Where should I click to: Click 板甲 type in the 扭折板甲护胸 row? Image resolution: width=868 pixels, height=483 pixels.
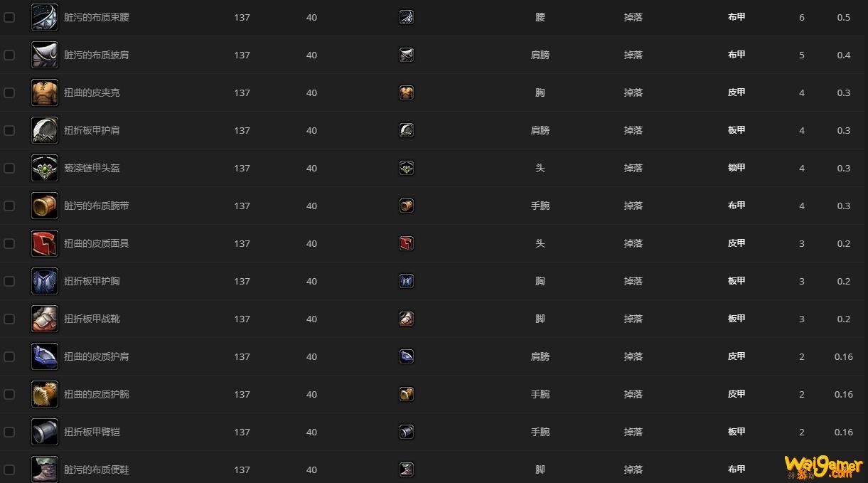point(736,281)
